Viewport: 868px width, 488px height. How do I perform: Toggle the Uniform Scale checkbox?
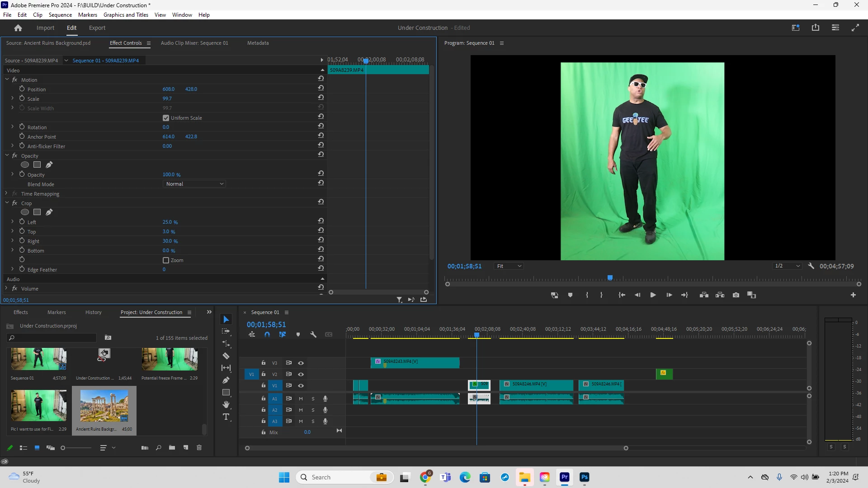pos(166,118)
